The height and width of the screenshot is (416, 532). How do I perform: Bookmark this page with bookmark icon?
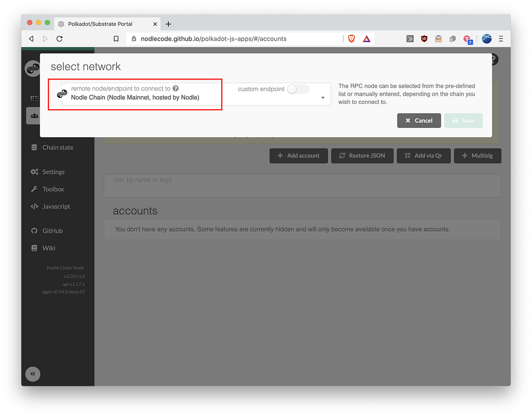click(116, 38)
